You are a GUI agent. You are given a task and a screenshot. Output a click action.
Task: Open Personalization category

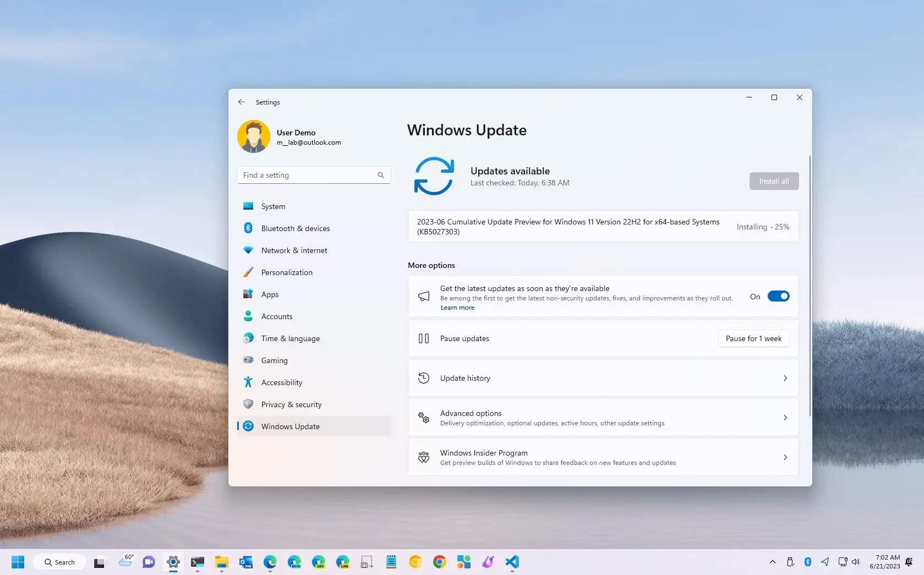314,272
